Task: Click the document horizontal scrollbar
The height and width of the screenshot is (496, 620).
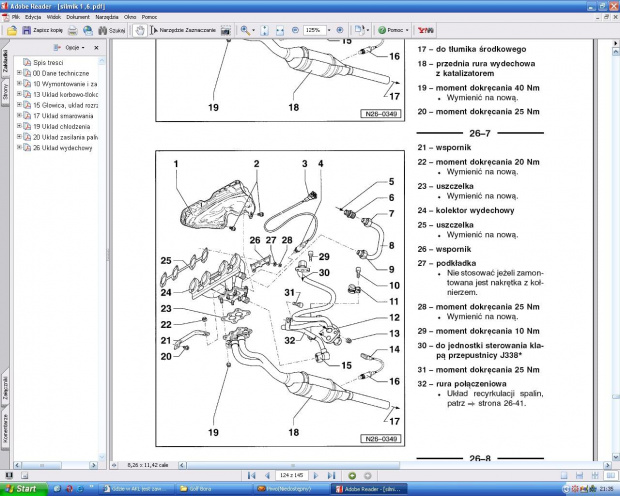Action: pos(293,465)
